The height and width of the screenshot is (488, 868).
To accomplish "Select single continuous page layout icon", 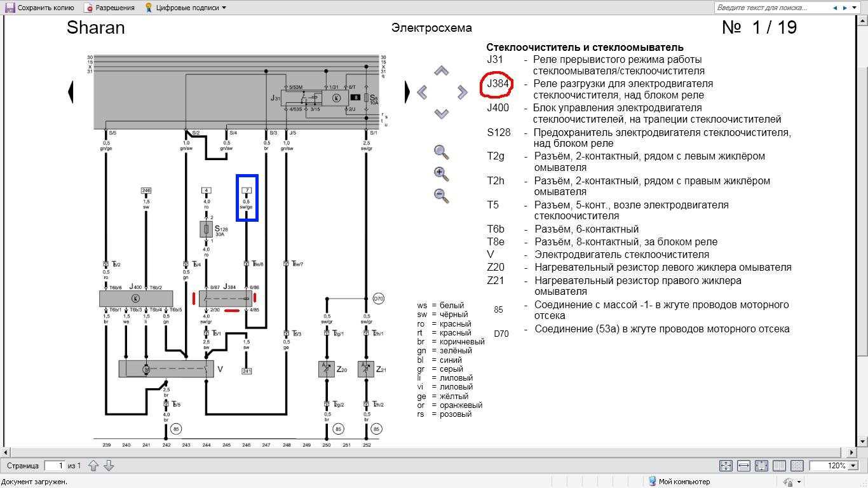I will click(x=761, y=466).
